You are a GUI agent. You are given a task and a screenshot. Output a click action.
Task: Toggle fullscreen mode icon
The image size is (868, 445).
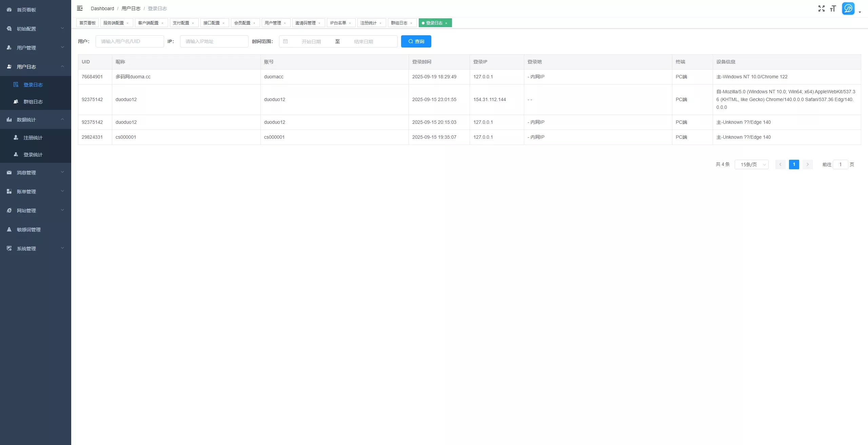click(821, 8)
